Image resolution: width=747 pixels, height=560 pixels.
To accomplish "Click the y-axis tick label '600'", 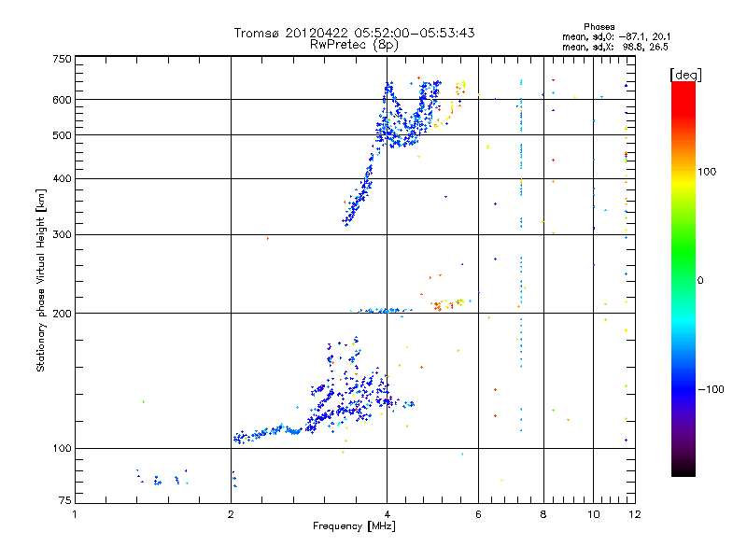I will pos(62,100).
